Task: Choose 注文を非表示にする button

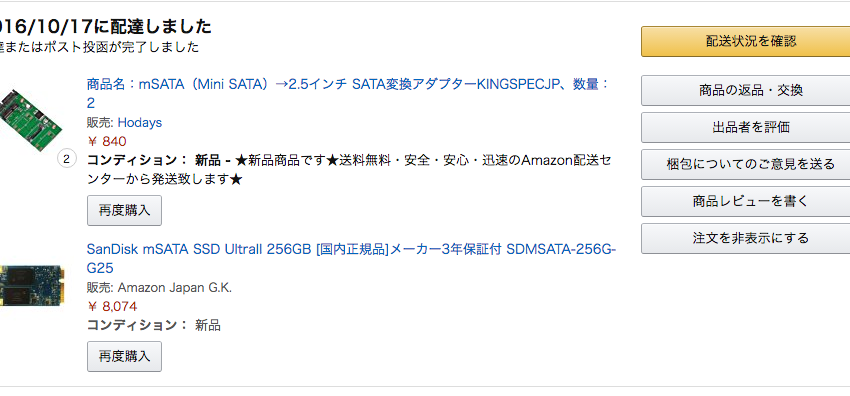Action: coord(745,238)
